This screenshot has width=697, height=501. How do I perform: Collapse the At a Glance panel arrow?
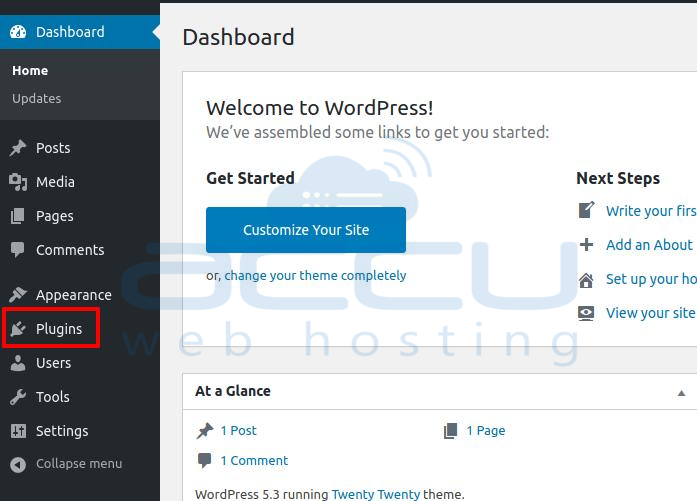click(681, 393)
